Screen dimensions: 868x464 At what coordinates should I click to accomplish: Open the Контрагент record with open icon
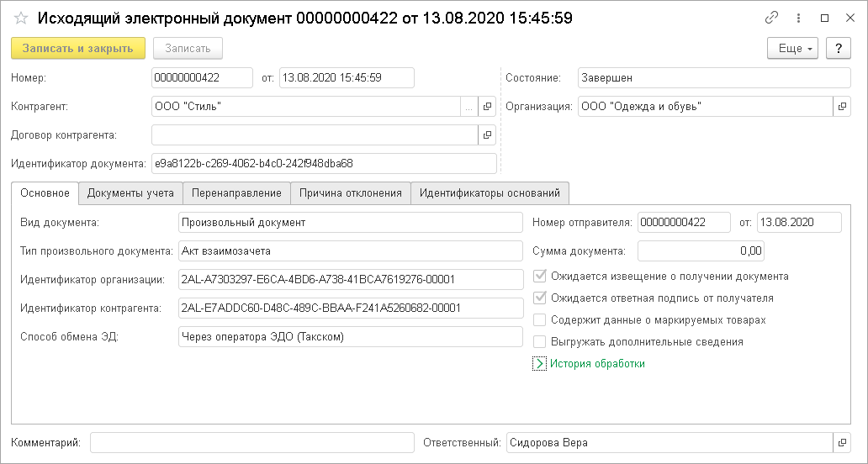coord(486,107)
